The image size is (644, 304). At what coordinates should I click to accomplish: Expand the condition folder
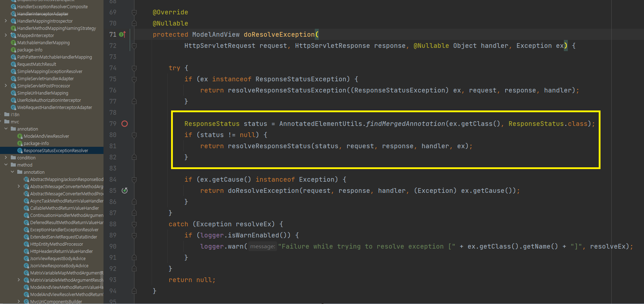[6, 158]
